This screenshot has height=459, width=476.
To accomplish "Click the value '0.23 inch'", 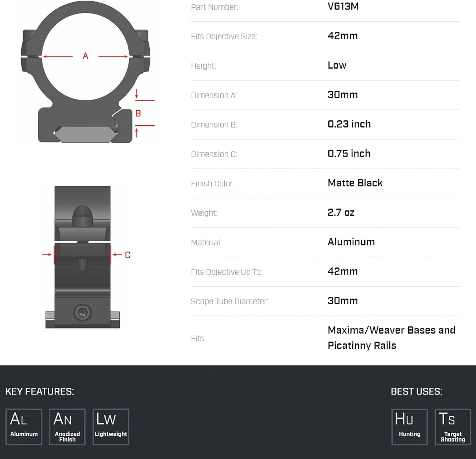I will coord(349,124).
